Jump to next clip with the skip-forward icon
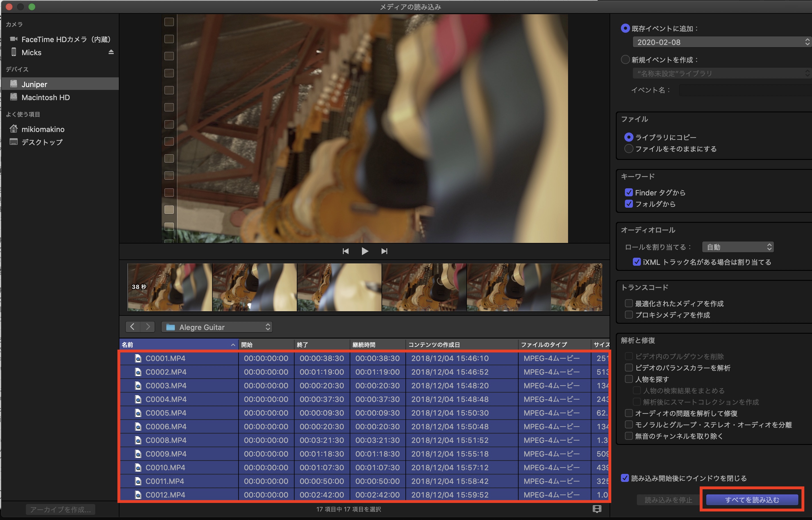 (x=384, y=251)
